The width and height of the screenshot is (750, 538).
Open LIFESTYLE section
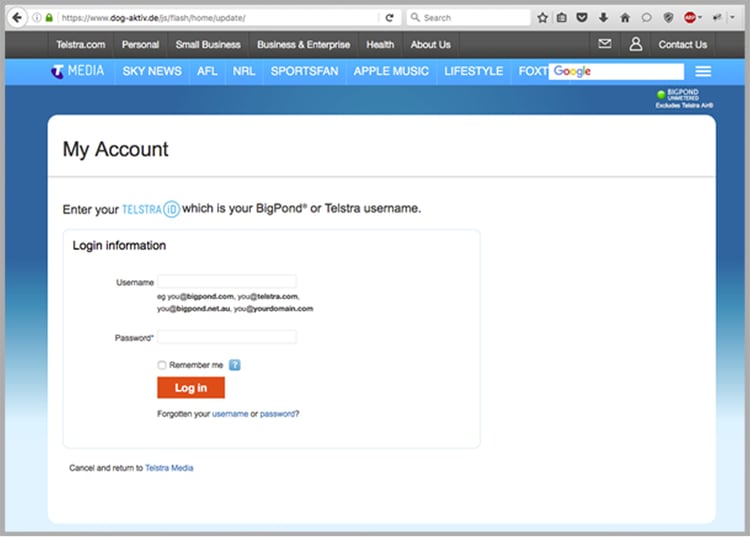tap(474, 71)
